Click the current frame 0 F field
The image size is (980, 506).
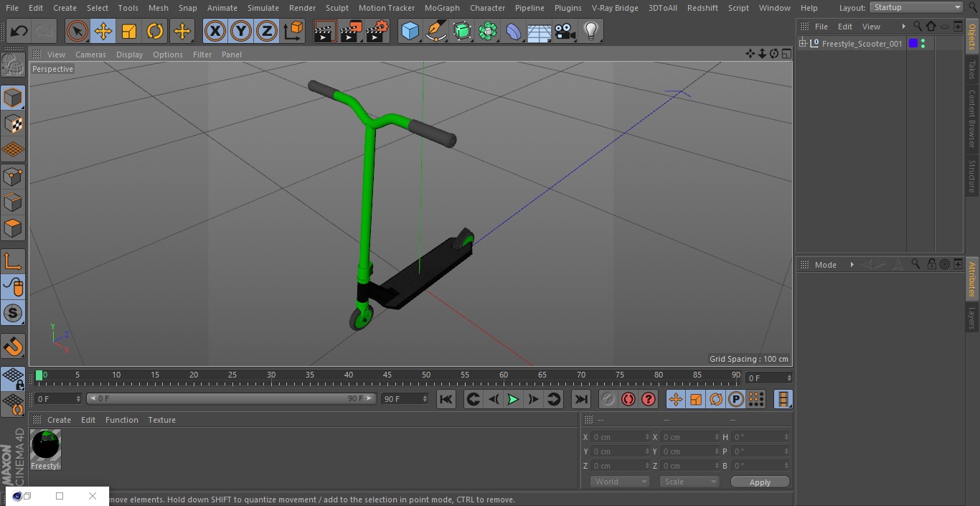[58, 398]
